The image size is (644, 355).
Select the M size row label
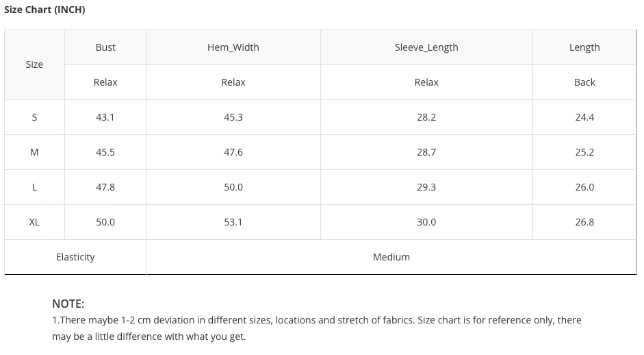[34, 152]
